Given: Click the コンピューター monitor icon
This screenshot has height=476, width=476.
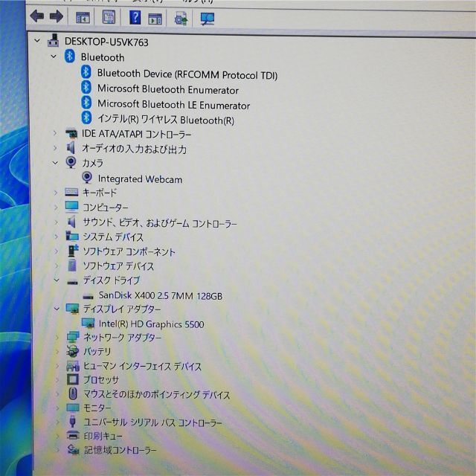Looking at the screenshot, I should 71,207.
